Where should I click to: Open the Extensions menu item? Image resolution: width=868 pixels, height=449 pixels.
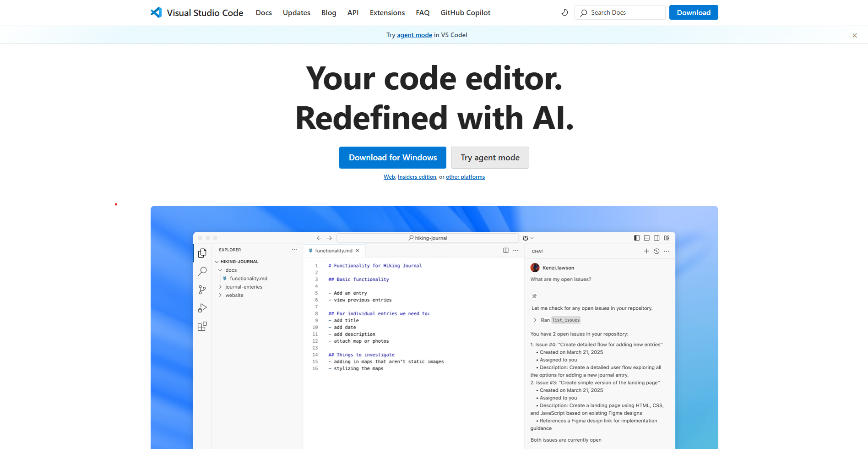[x=387, y=12]
